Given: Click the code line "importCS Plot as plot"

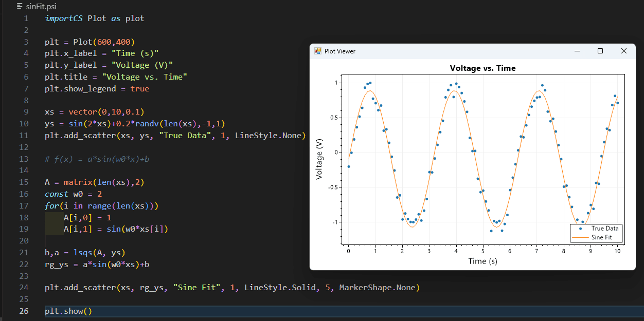Looking at the screenshot, I should tap(95, 18).
